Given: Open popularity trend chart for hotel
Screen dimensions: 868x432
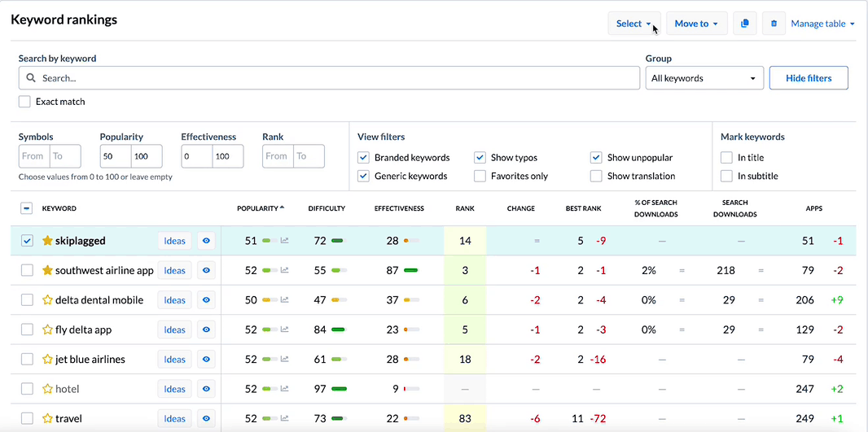Looking at the screenshot, I should (284, 389).
